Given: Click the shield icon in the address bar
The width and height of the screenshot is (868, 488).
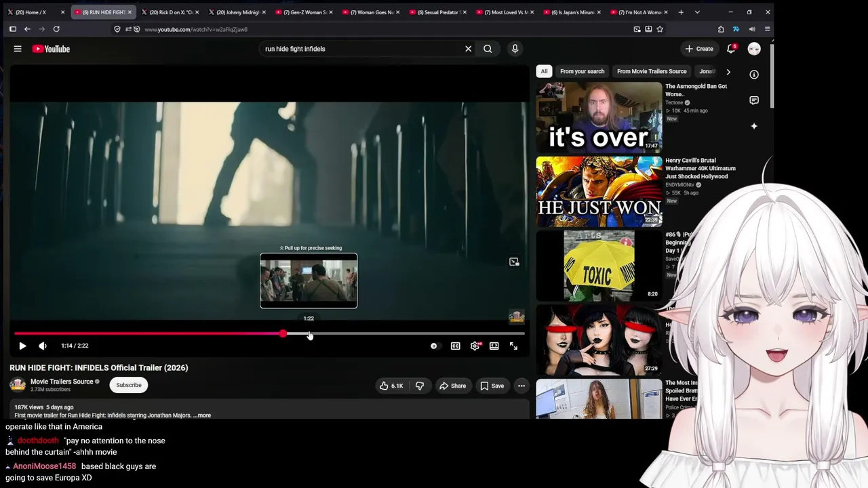Looking at the screenshot, I should [117, 29].
